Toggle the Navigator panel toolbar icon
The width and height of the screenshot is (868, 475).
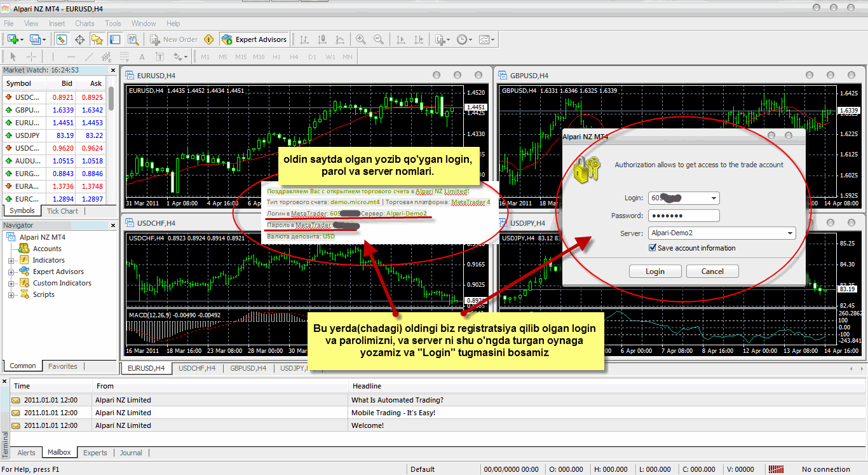point(97,39)
